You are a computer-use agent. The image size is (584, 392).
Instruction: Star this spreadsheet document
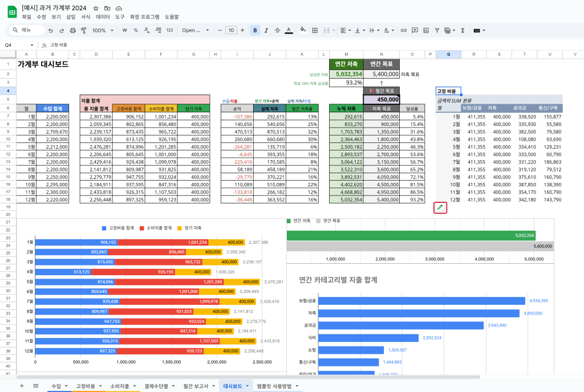tap(96, 9)
